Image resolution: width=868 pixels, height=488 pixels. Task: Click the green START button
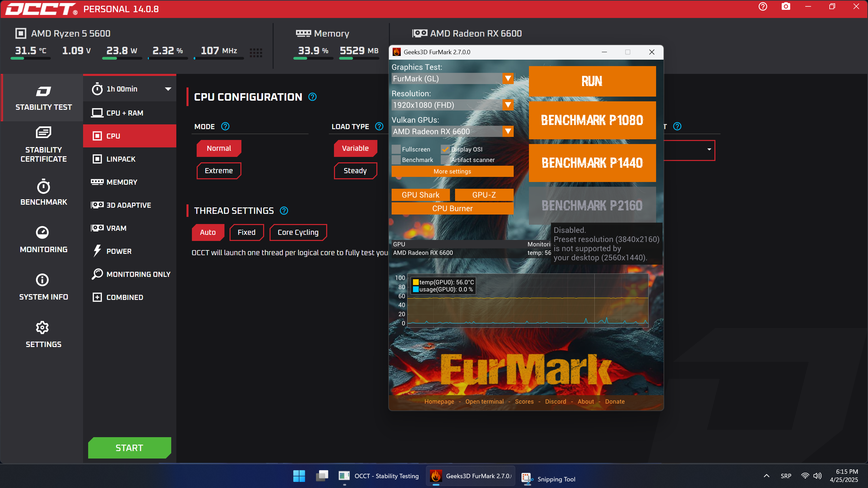(130, 448)
